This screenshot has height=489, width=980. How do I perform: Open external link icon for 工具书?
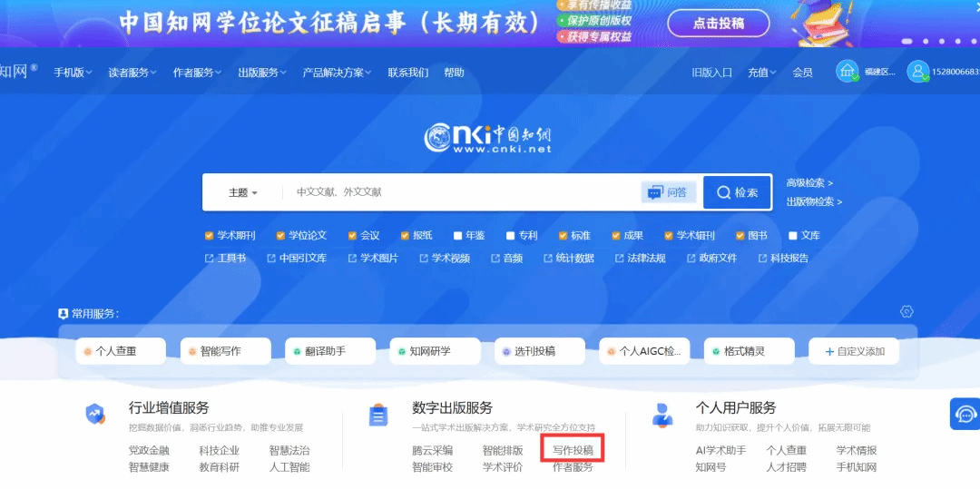pyautogui.click(x=209, y=258)
